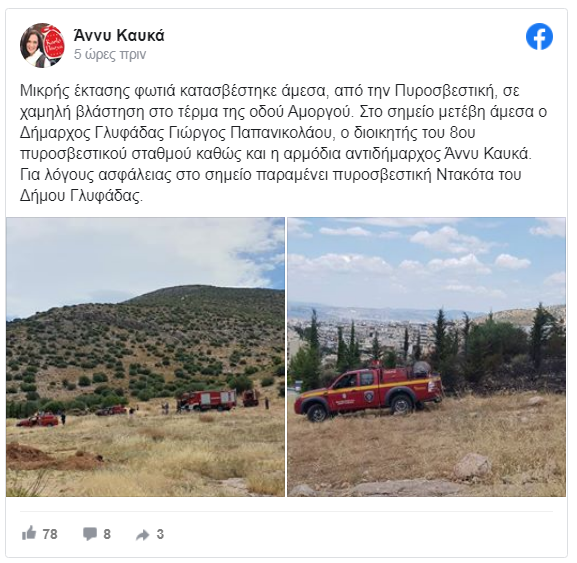Open the Άννυ Καυκά profile name link
The height and width of the screenshot is (563, 577).
tap(119, 35)
